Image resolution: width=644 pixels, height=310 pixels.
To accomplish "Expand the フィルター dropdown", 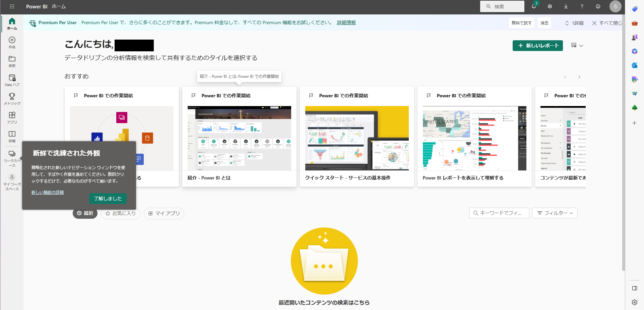I will tap(555, 213).
